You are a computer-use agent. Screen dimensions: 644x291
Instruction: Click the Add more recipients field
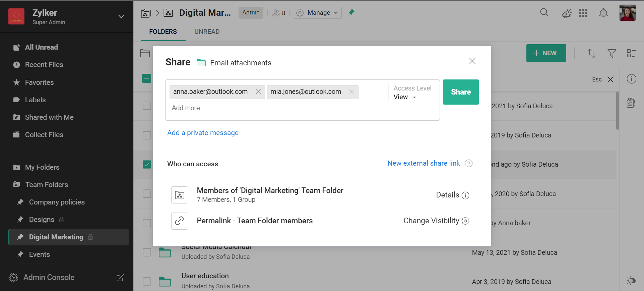186,108
